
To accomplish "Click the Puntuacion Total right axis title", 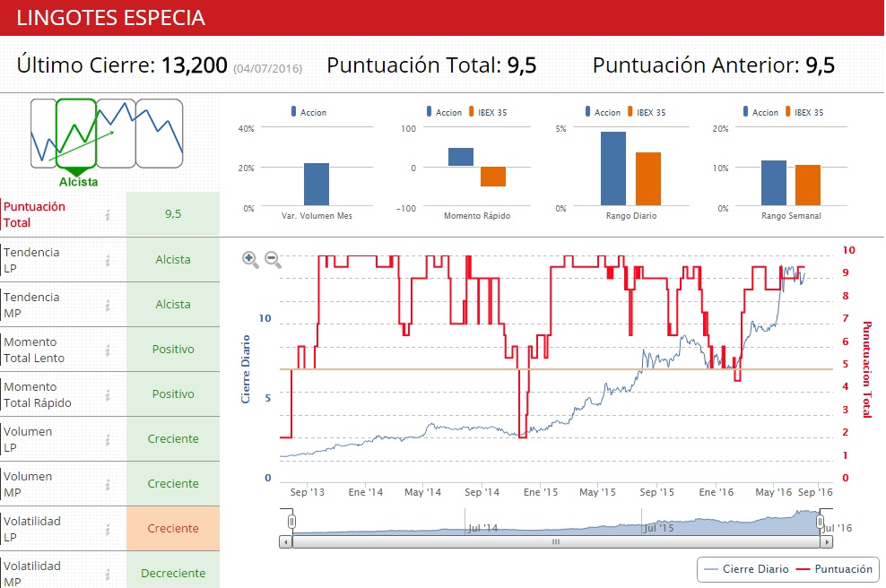I will [x=867, y=369].
